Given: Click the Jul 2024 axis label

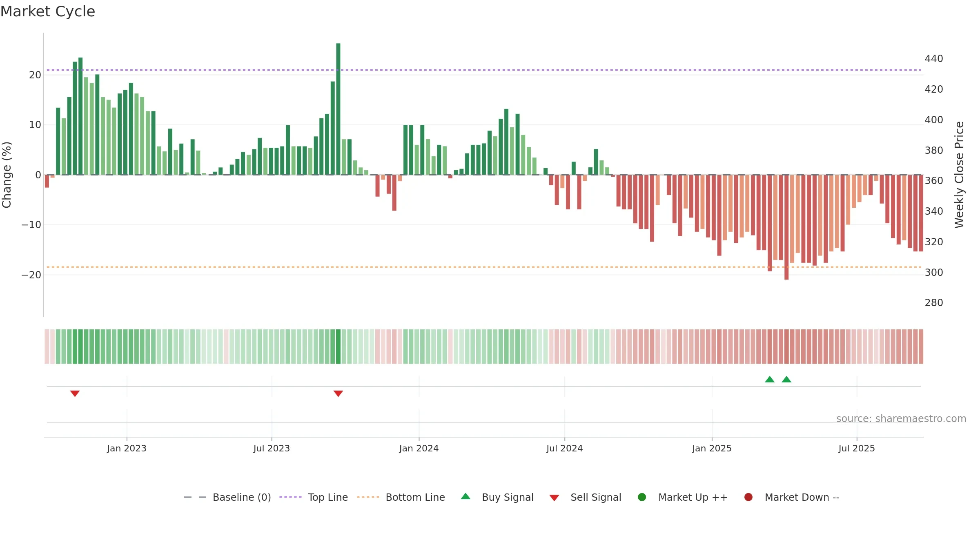Looking at the screenshot, I should coord(565,448).
